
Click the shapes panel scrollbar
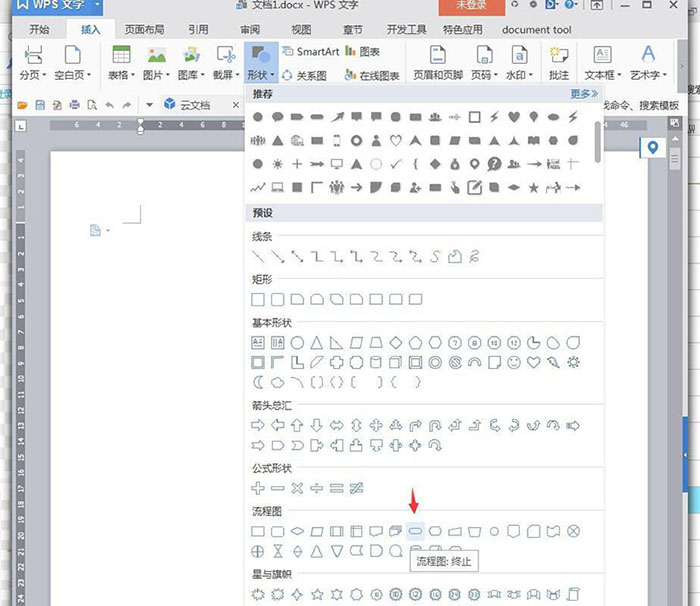click(598, 142)
